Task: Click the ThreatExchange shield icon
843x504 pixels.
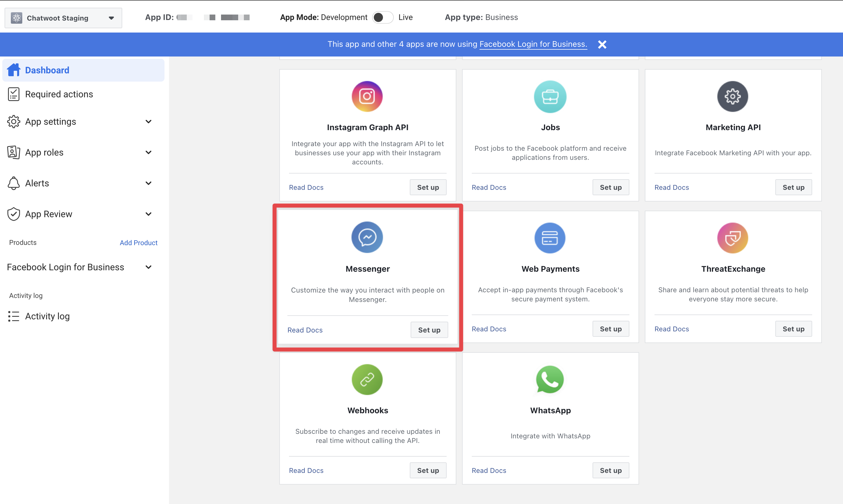Action: coord(732,238)
